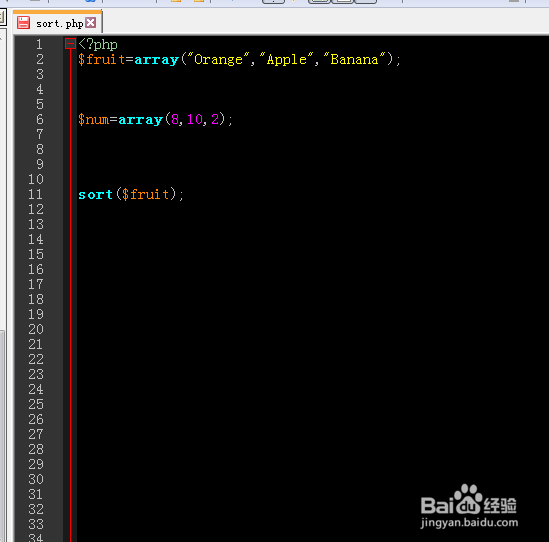Click line number 25 in the margin
The width and height of the screenshot is (549, 542).
pyautogui.click(x=35, y=404)
